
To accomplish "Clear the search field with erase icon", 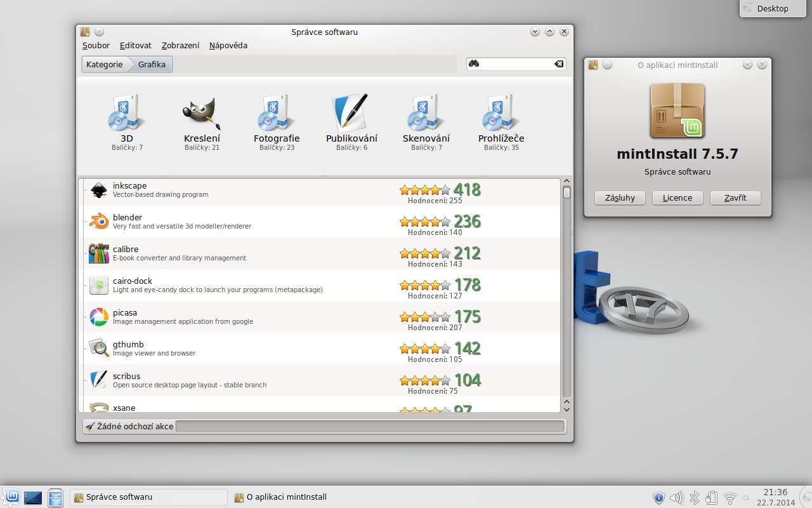I will click(x=558, y=64).
